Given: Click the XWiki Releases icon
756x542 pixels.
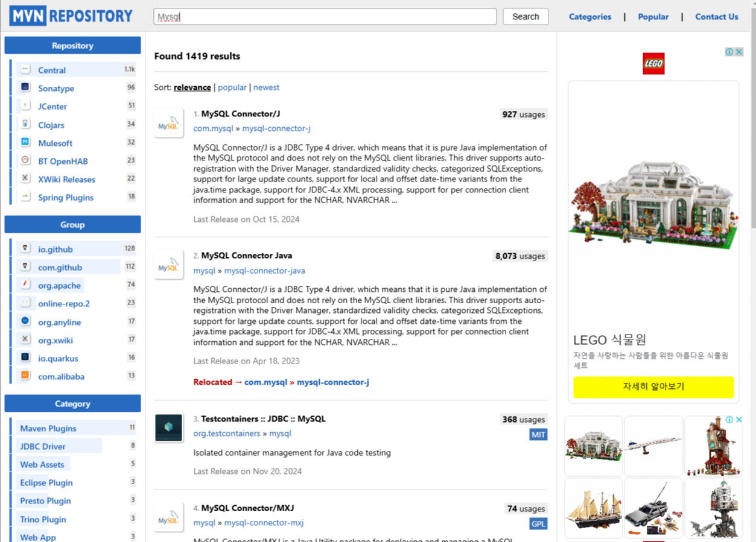Looking at the screenshot, I should [x=25, y=178].
